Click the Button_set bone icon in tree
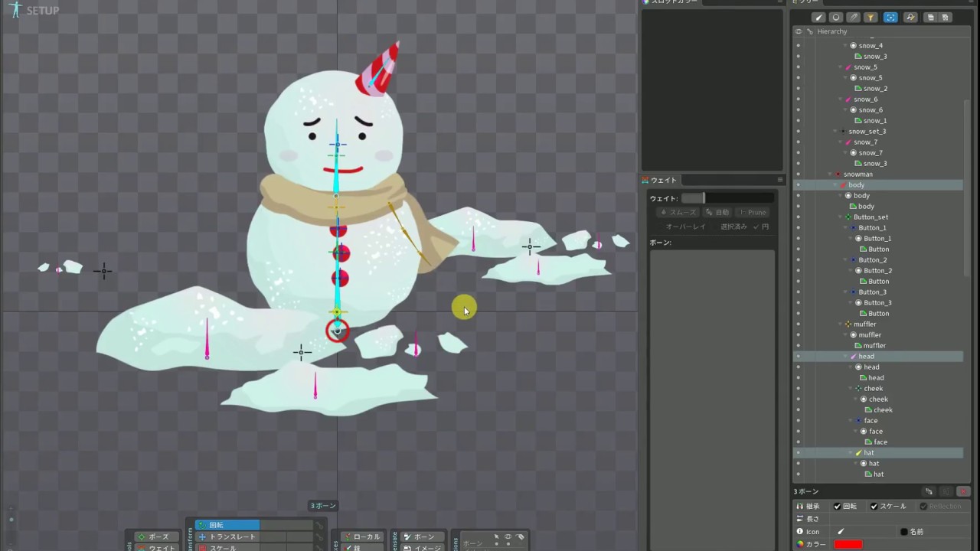This screenshot has width=980, height=551. click(848, 217)
